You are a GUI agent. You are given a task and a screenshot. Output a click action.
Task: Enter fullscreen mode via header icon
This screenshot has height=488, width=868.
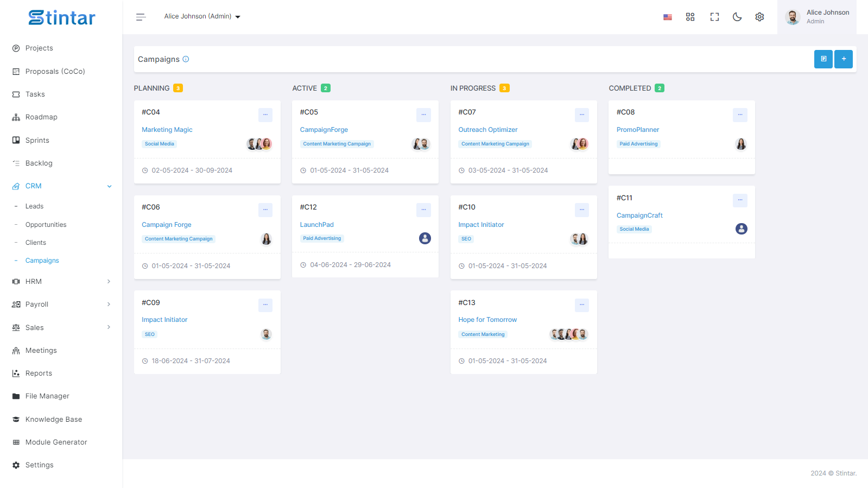click(714, 17)
